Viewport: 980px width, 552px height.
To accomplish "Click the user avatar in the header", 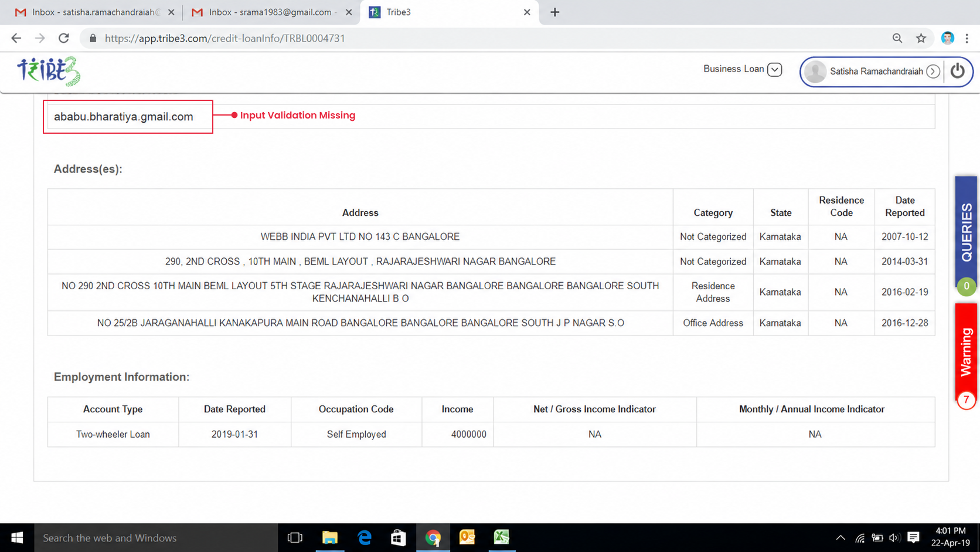I will [815, 72].
